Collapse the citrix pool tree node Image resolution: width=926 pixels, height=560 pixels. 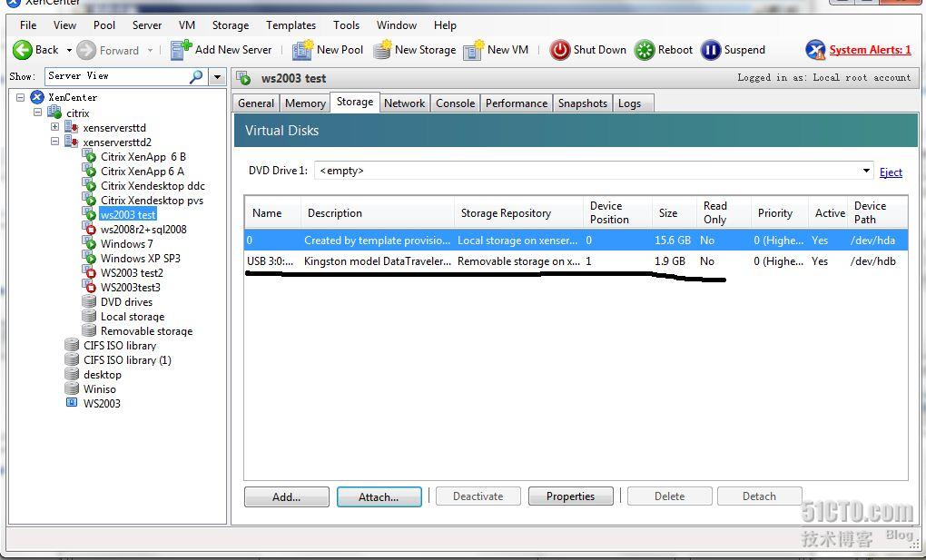tap(38, 113)
